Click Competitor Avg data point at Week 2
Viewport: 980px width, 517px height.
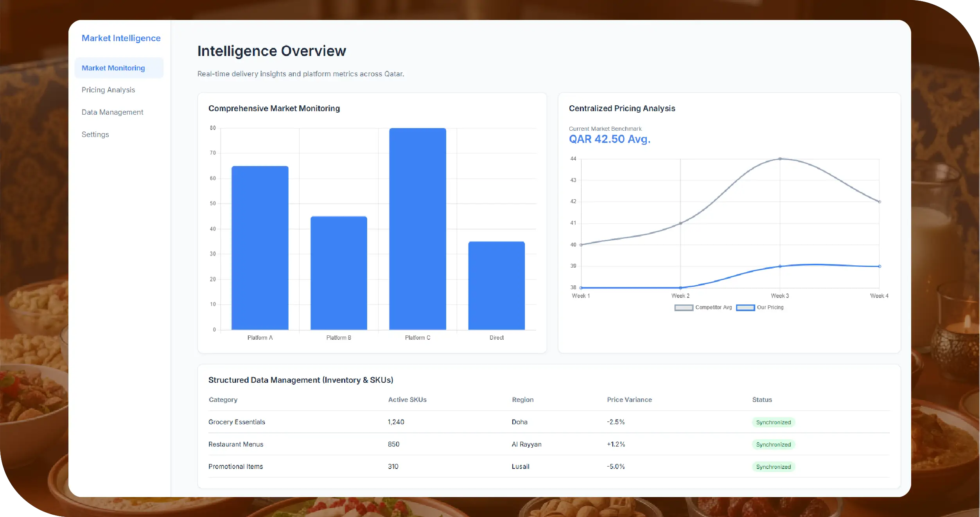click(680, 223)
